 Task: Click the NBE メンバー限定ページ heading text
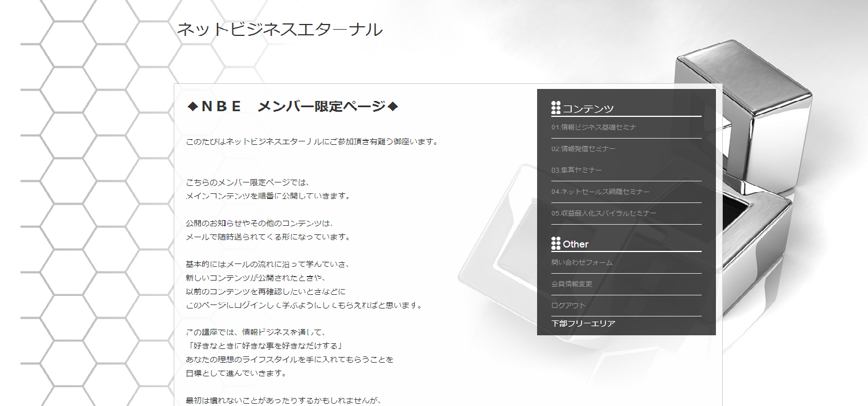tap(293, 107)
